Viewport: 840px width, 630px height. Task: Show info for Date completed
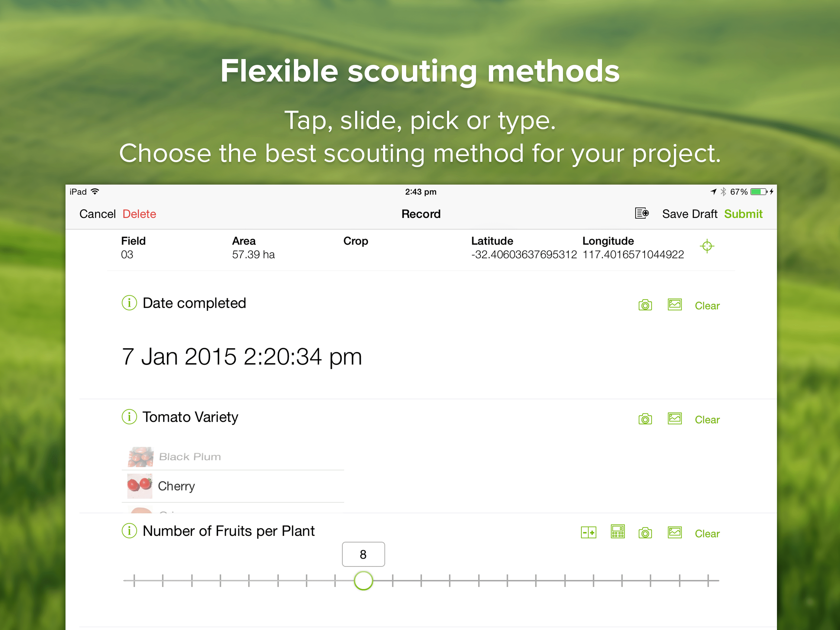tap(129, 303)
